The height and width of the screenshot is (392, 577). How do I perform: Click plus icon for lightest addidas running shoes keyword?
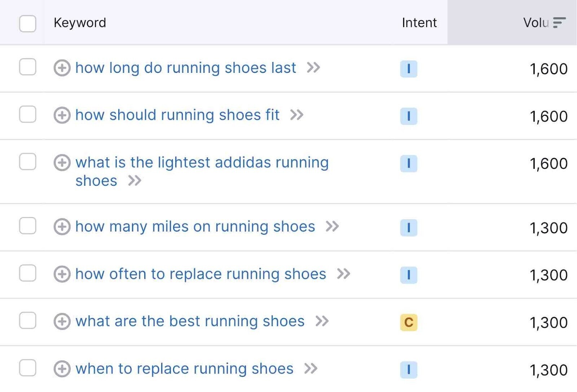tap(62, 163)
